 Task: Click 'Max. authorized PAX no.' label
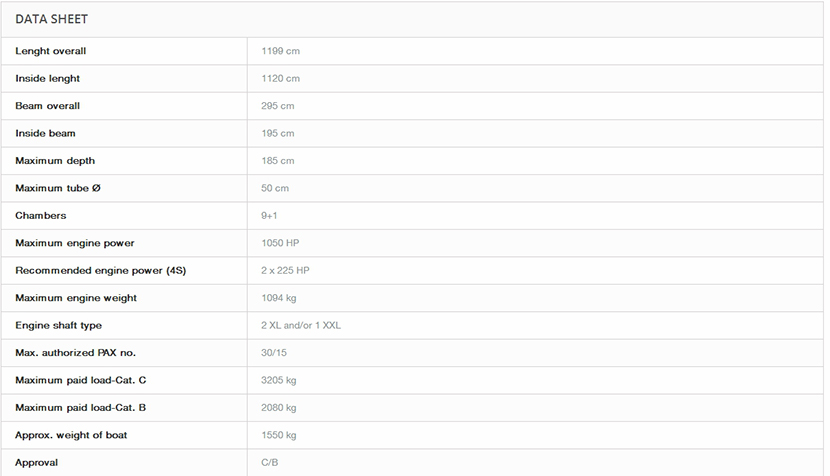[x=77, y=353]
